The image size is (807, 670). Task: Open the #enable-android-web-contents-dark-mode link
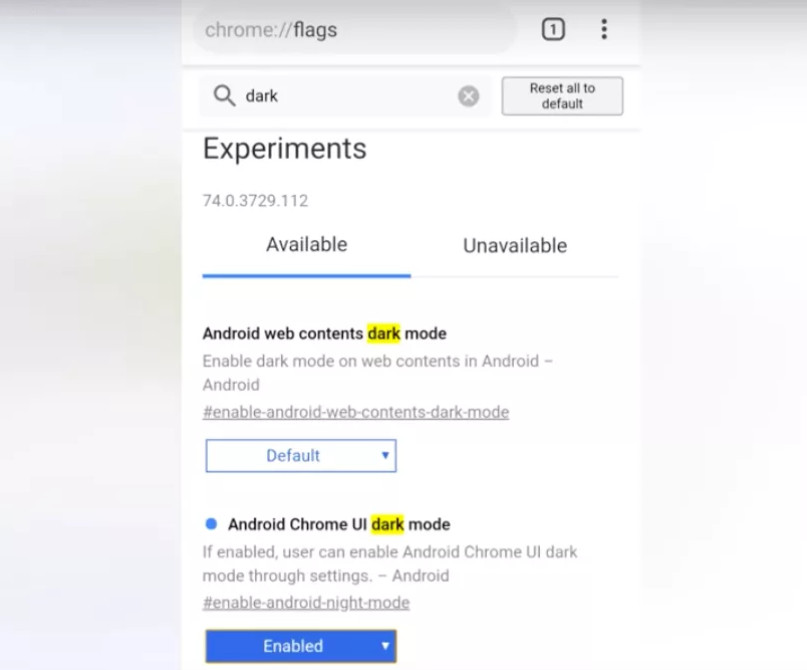[x=355, y=412]
